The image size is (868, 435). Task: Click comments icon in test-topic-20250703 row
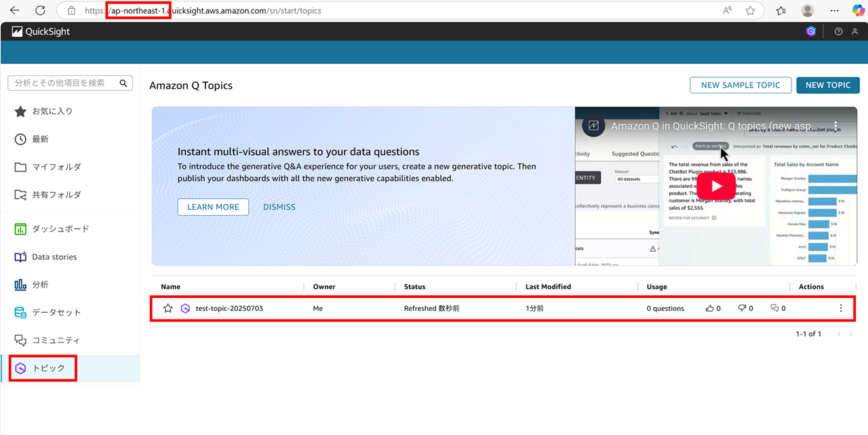tap(775, 308)
